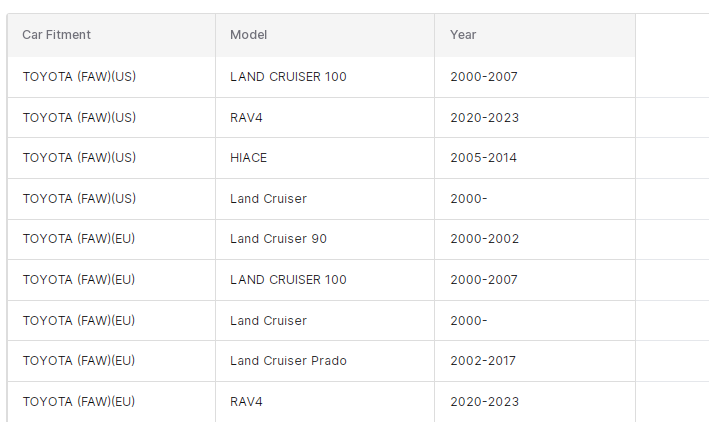Click the Model column header
This screenshot has width=709, height=422.
(249, 35)
